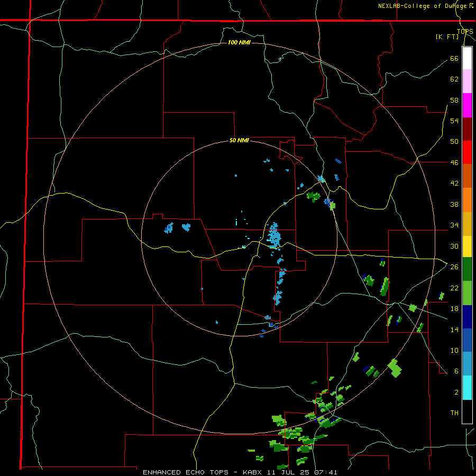Click the 11 JUL 25 date in caption
This screenshot has width=476, height=476.
[x=289, y=472]
